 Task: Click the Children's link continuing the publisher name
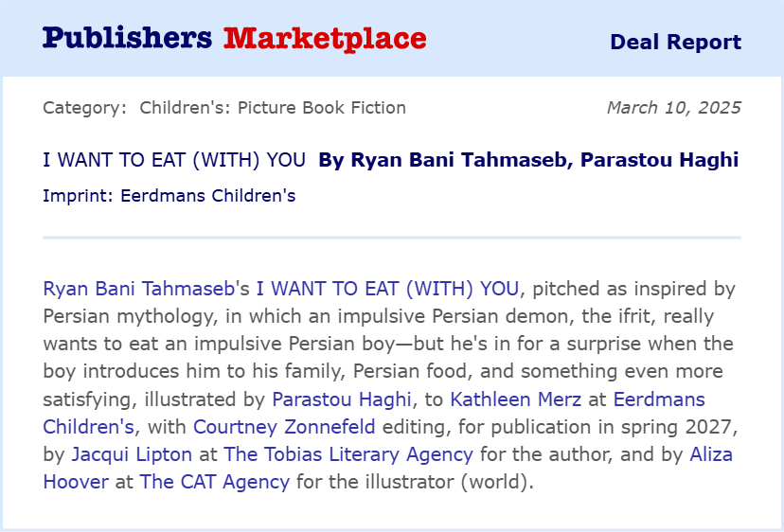88,427
